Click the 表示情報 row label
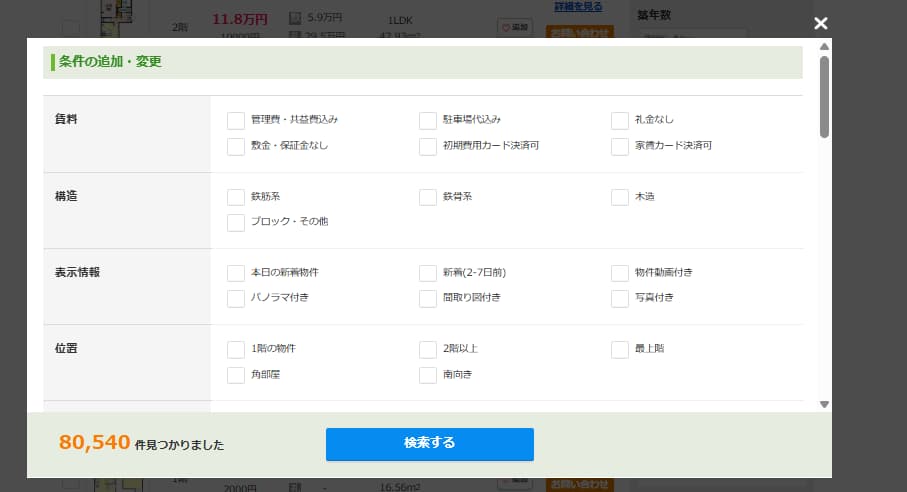Screen dimensions: 907x492 (78, 272)
